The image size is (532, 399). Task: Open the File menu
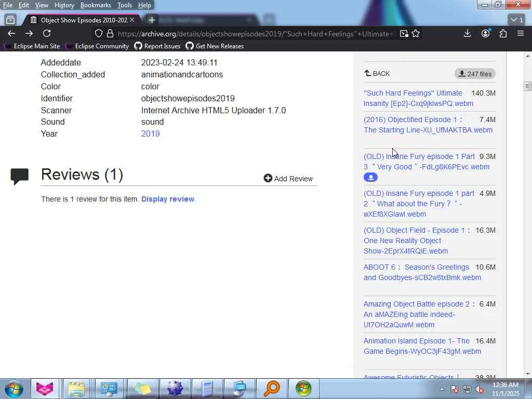click(7, 5)
